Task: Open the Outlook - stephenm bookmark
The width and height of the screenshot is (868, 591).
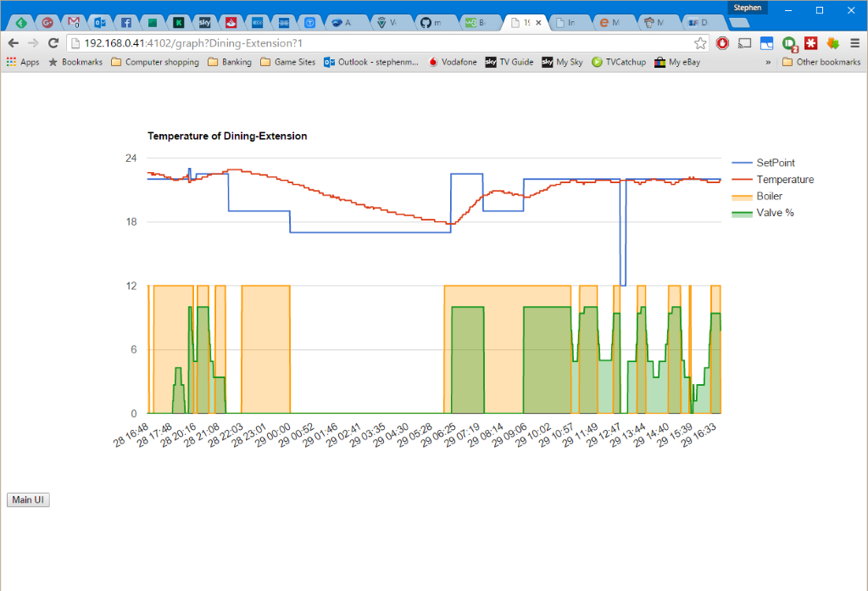Action: coord(371,62)
